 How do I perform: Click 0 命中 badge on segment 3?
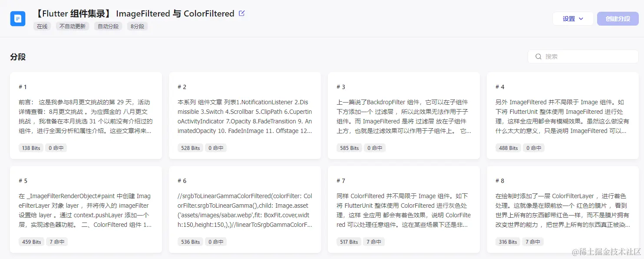point(375,148)
